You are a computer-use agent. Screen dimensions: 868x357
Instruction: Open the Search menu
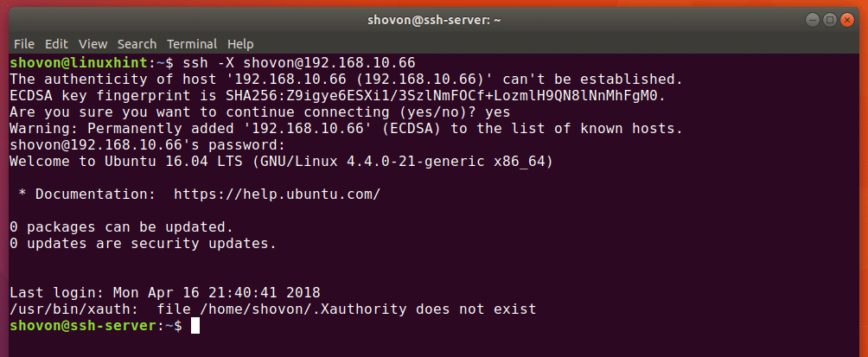[137, 43]
